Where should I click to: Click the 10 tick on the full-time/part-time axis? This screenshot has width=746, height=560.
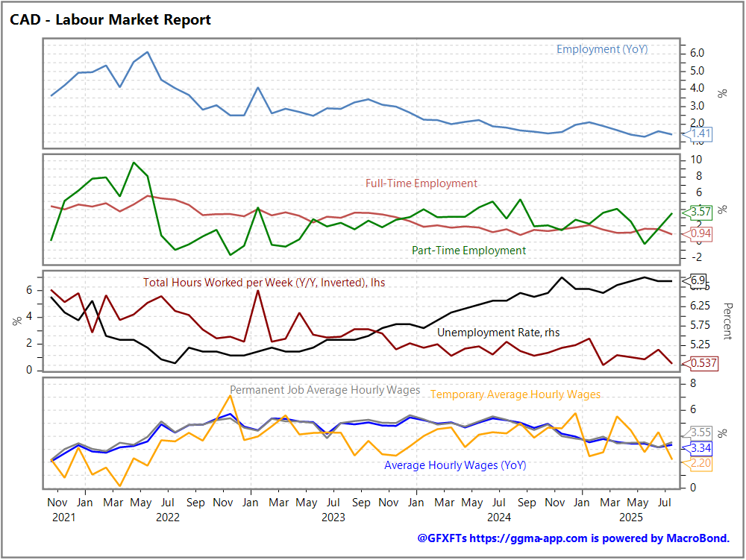click(x=696, y=160)
